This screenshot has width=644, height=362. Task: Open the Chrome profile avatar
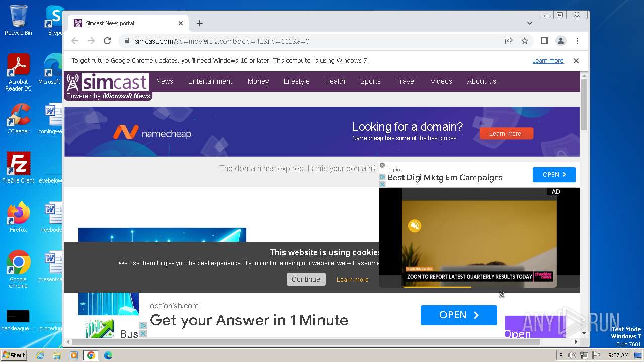point(561,41)
